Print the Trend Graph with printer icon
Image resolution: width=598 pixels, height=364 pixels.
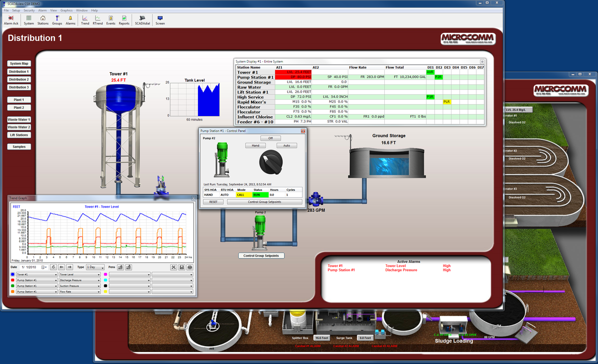click(x=190, y=267)
